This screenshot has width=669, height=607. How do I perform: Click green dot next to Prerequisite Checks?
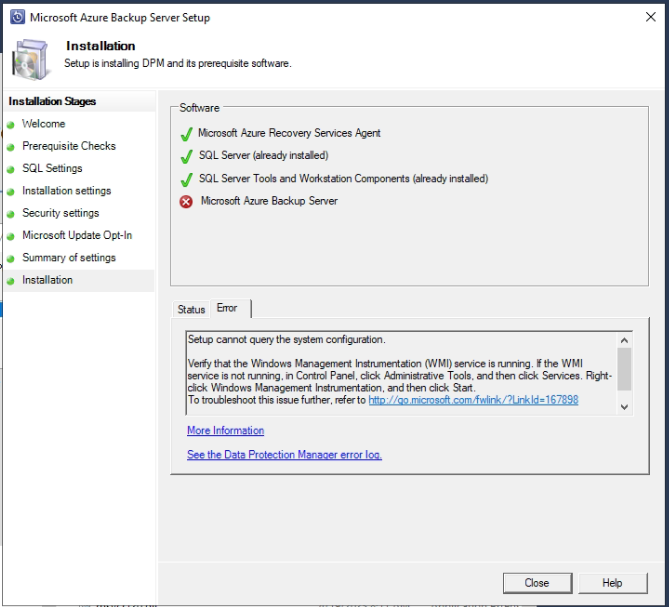[x=11, y=147]
